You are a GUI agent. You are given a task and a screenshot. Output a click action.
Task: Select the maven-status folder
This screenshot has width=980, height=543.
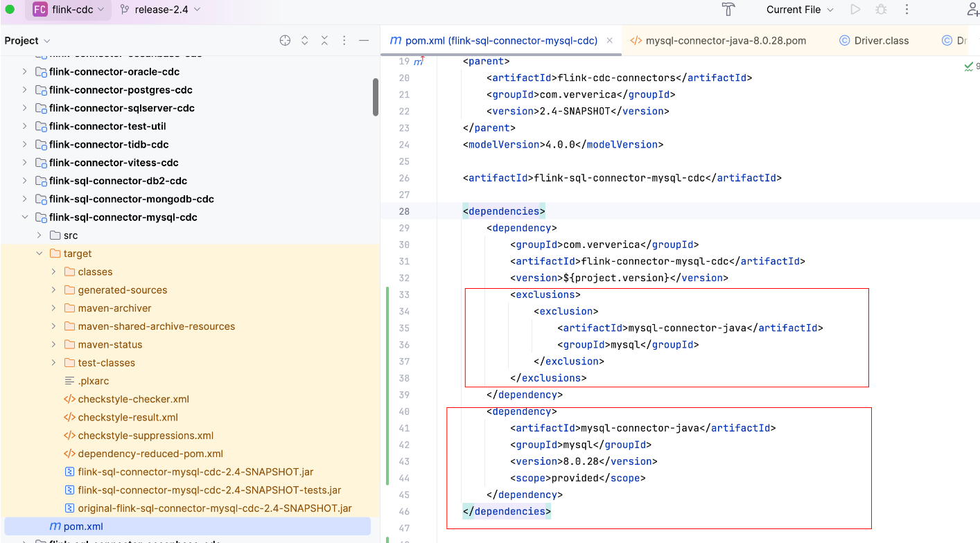[110, 345]
